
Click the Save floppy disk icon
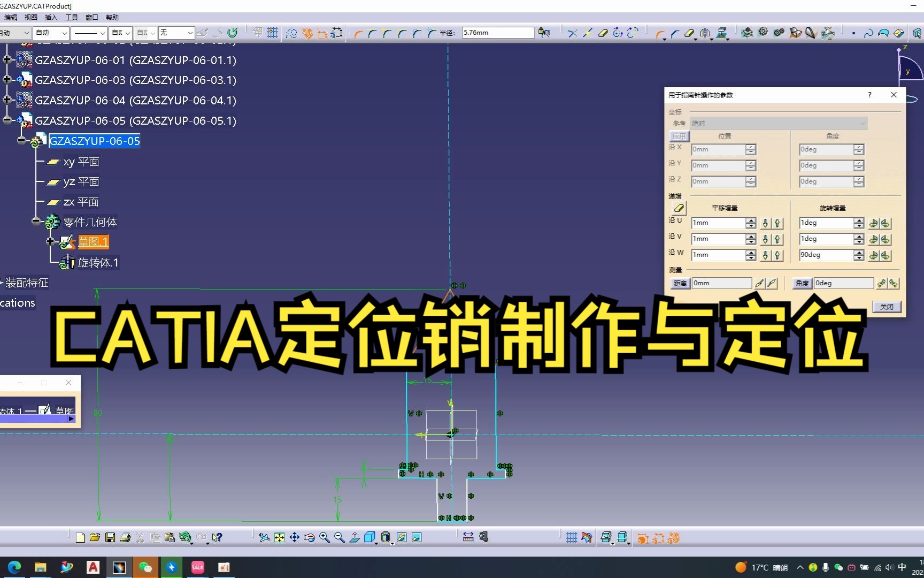click(x=110, y=537)
